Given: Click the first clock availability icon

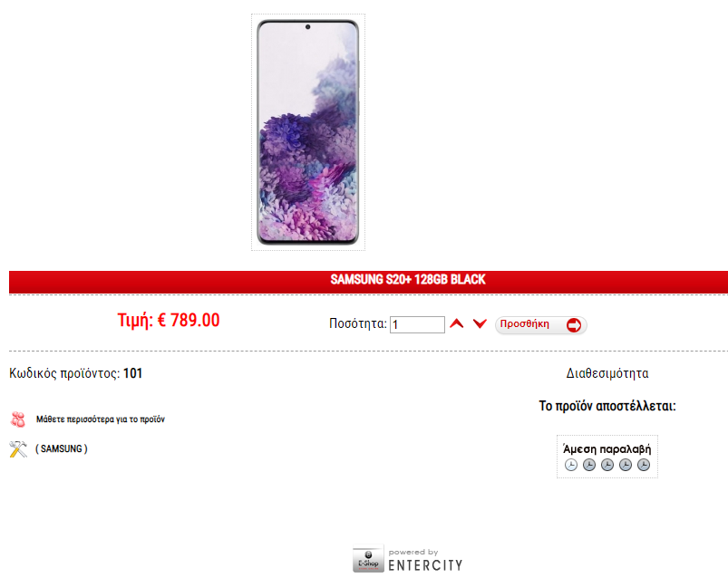Looking at the screenshot, I should click(x=571, y=465).
